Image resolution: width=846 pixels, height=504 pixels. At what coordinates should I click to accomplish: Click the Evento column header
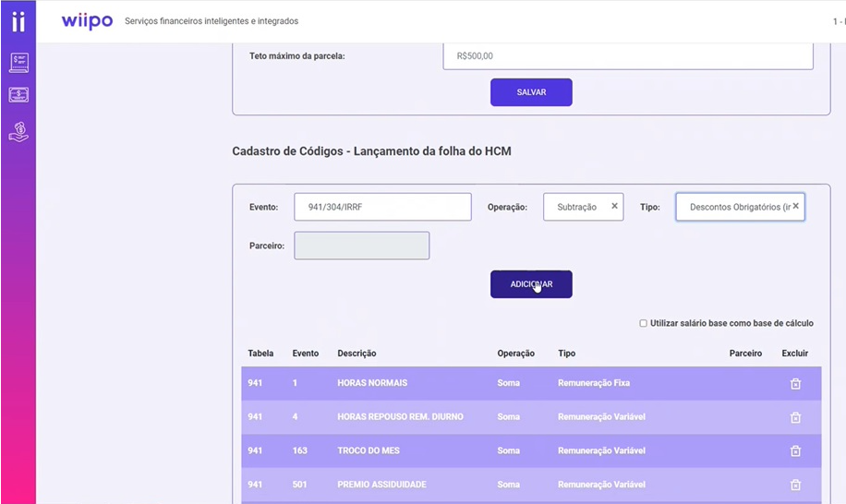pos(306,354)
